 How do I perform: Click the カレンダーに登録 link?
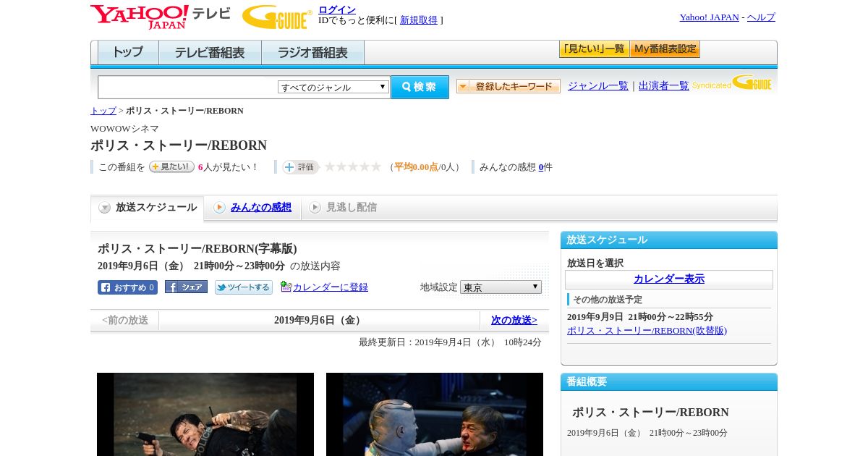331,287
